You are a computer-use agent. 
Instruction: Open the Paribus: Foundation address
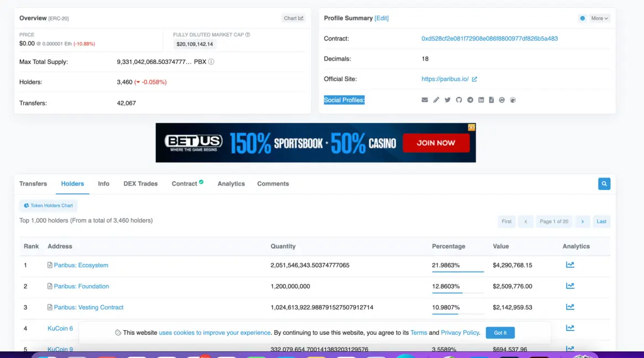[81, 286]
